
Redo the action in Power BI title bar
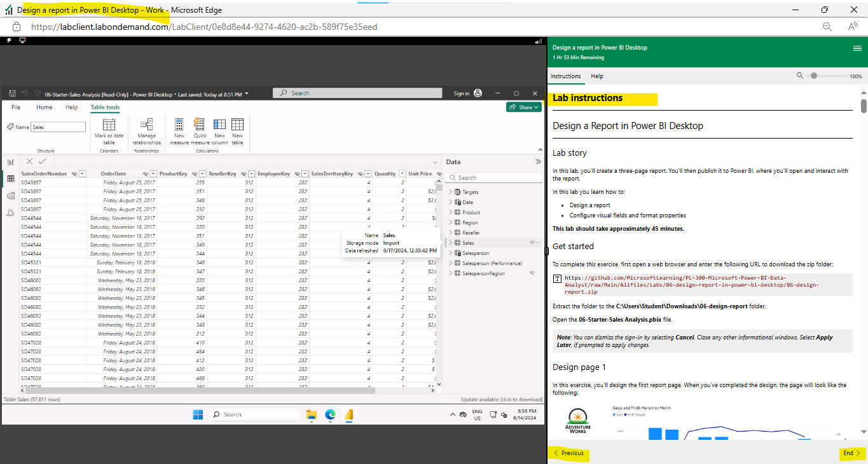coord(38,93)
